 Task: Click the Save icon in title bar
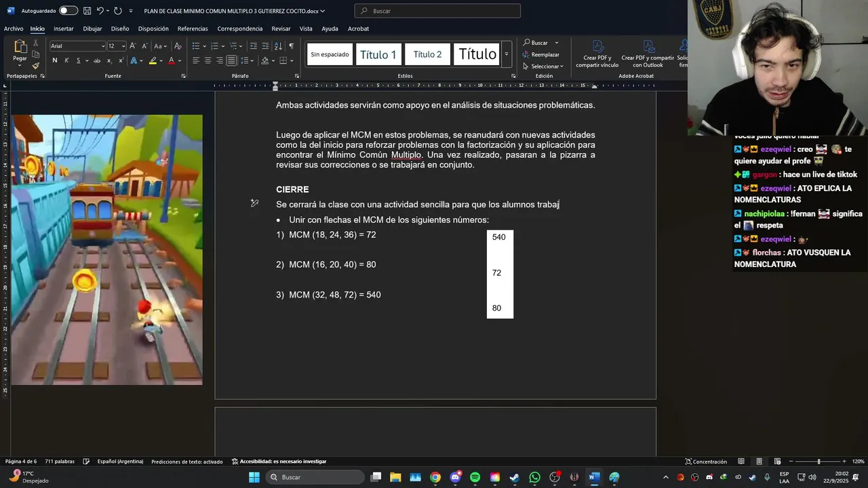click(87, 11)
